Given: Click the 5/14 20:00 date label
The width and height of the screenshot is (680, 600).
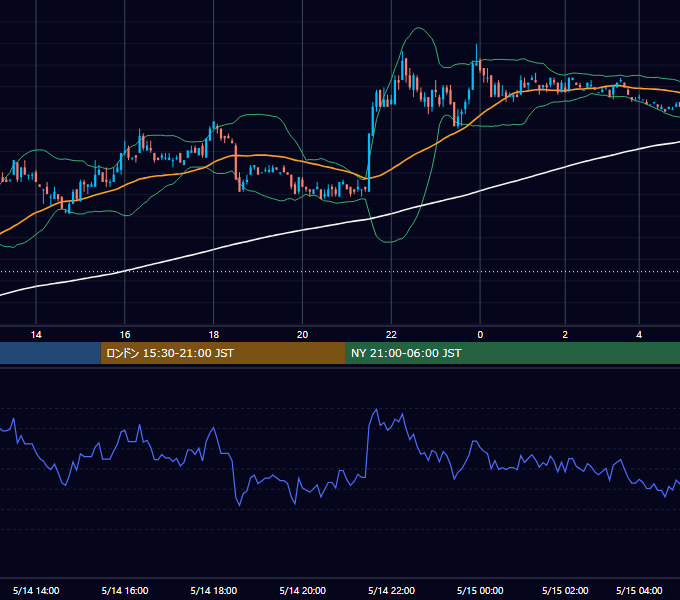Looking at the screenshot, I should click(302, 590).
